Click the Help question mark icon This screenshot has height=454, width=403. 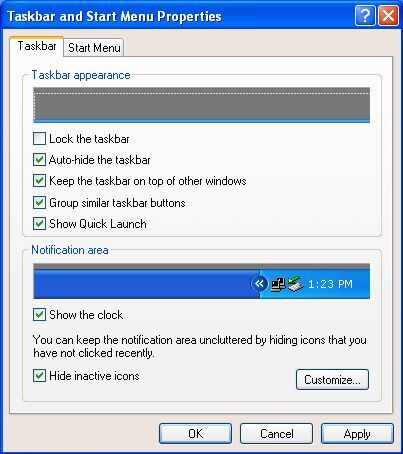365,16
